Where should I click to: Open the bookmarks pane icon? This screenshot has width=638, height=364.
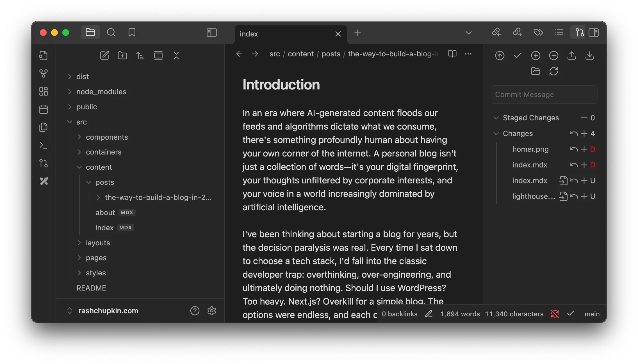pyautogui.click(x=132, y=33)
